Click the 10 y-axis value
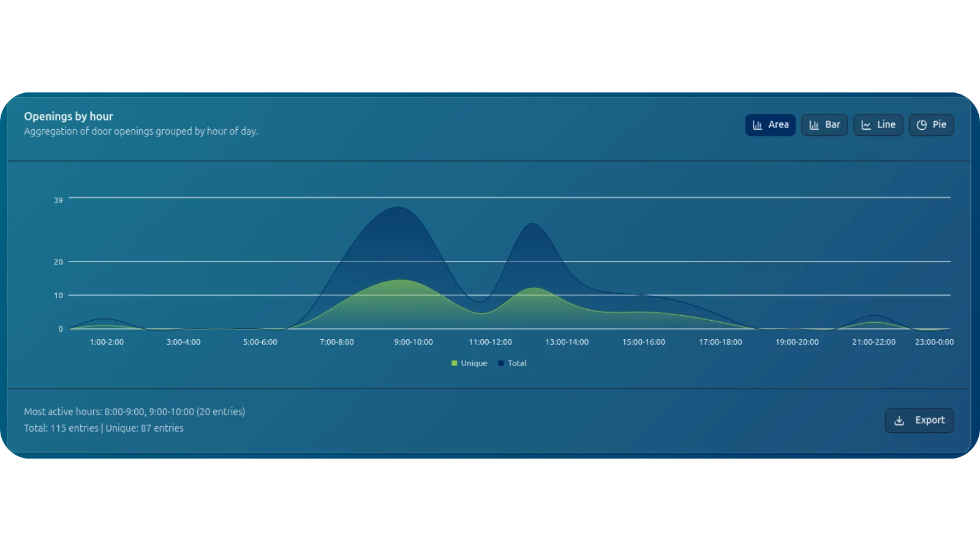 point(58,296)
